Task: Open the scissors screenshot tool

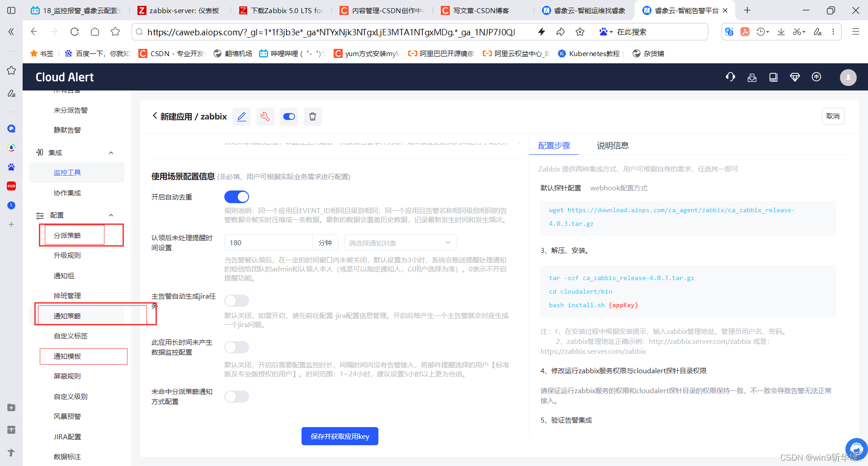Action: [x=799, y=32]
